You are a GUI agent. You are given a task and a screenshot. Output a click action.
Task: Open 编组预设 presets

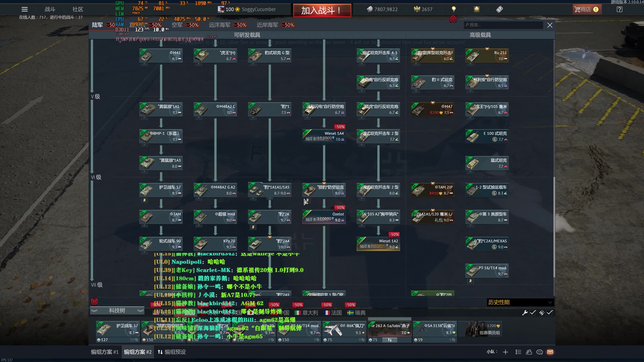pyautogui.click(x=172, y=352)
